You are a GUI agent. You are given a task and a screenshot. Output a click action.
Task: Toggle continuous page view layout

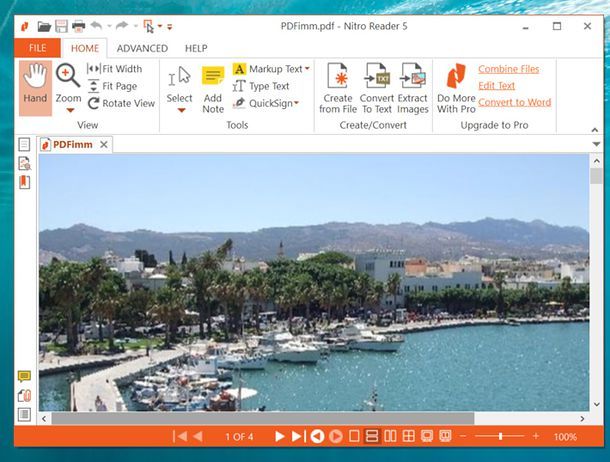click(371, 436)
